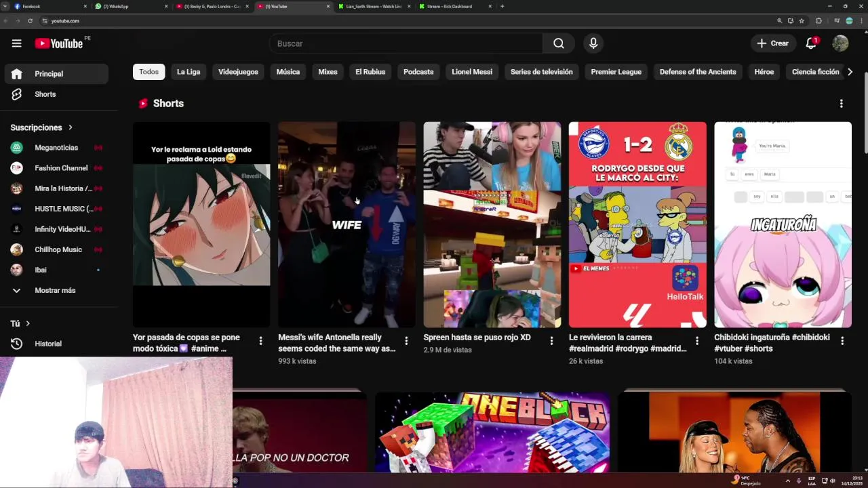This screenshot has height=488, width=868.
Task: Open the ONE BLOCK Minecraft video thumbnail
Action: click(492, 432)
